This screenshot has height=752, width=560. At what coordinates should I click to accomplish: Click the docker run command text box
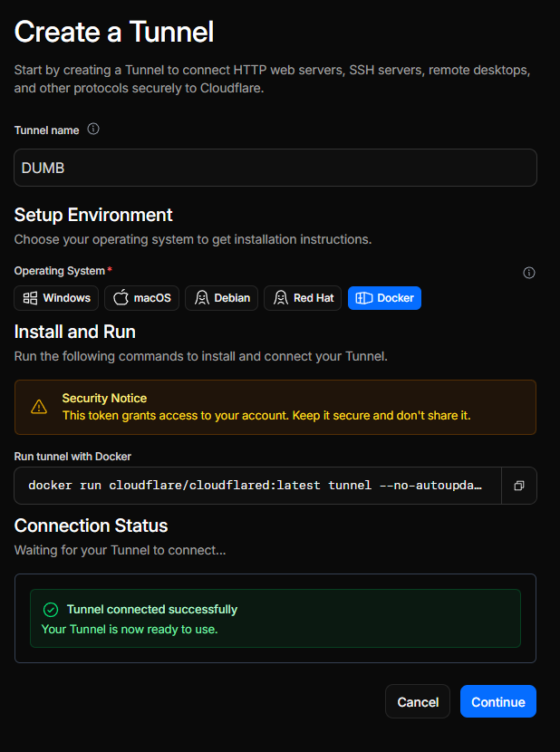coord(257,486)
